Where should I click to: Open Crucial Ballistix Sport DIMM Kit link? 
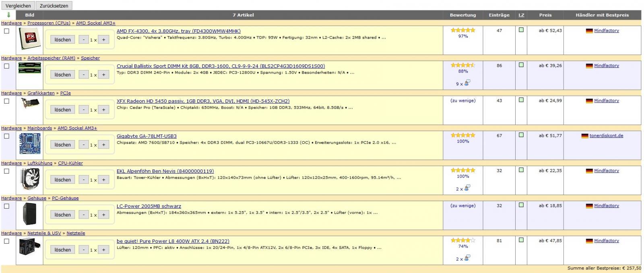click(x=221, y=66)
